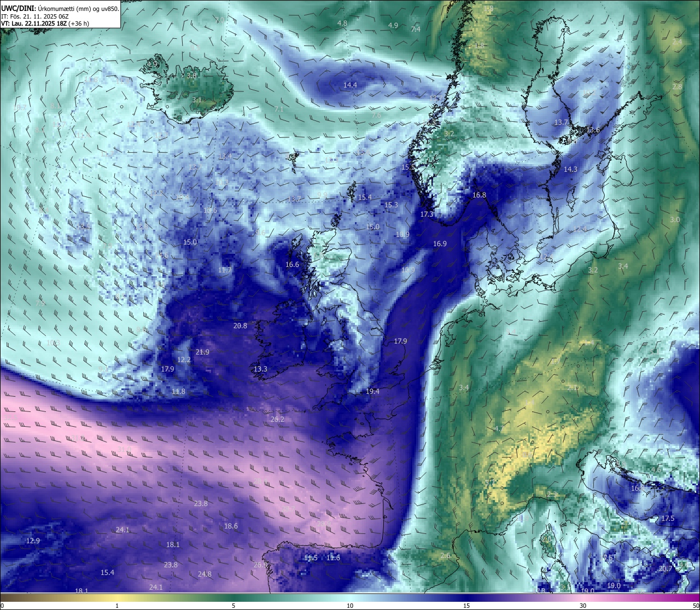Click the map value '12.9' at the left edge
Screen dimensions: 700x610
(x=33, y=541)
